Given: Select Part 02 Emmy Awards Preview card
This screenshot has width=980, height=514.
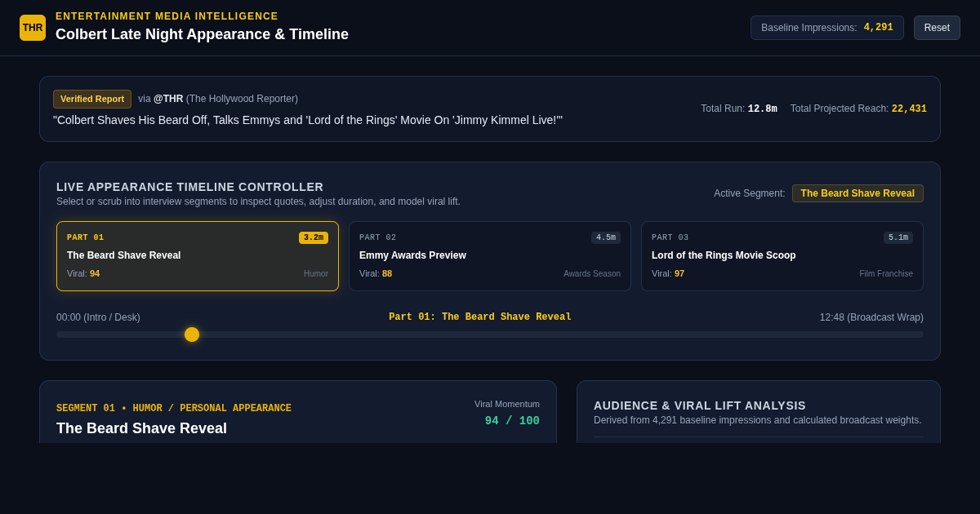Looking at the screenshot, I should 490,256.
